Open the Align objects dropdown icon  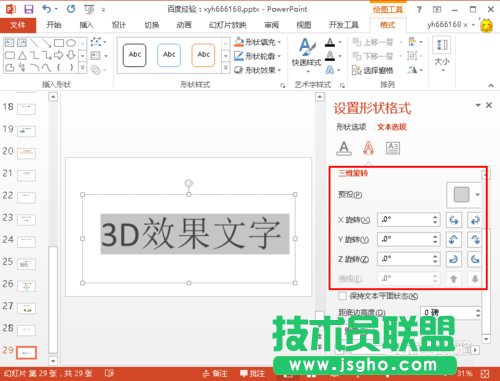pos(415,42)
